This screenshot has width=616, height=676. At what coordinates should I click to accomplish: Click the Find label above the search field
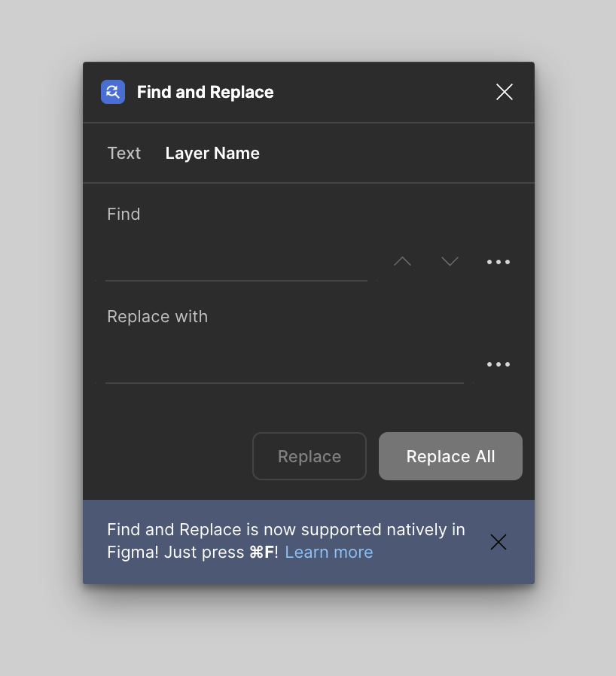(124, 214)
